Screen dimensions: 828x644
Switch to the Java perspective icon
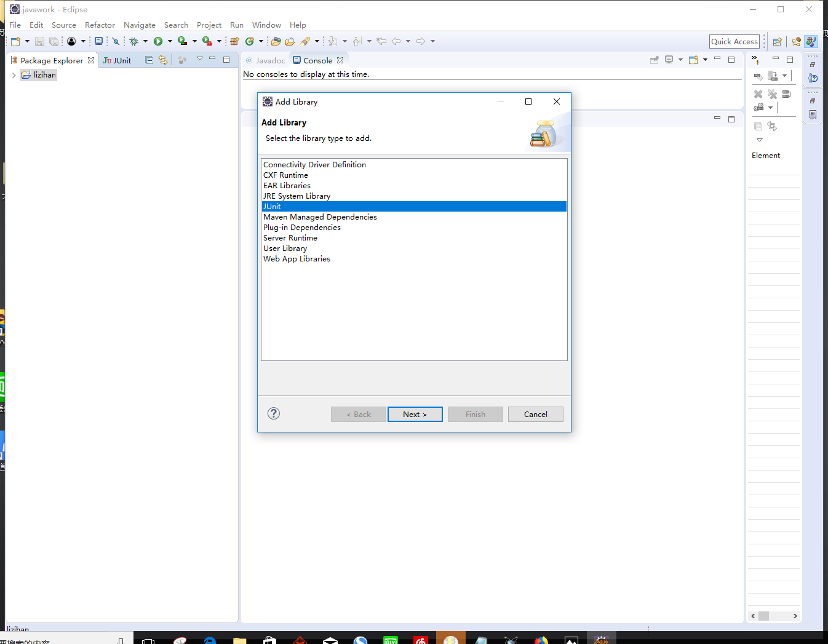[x=811, y=42]
